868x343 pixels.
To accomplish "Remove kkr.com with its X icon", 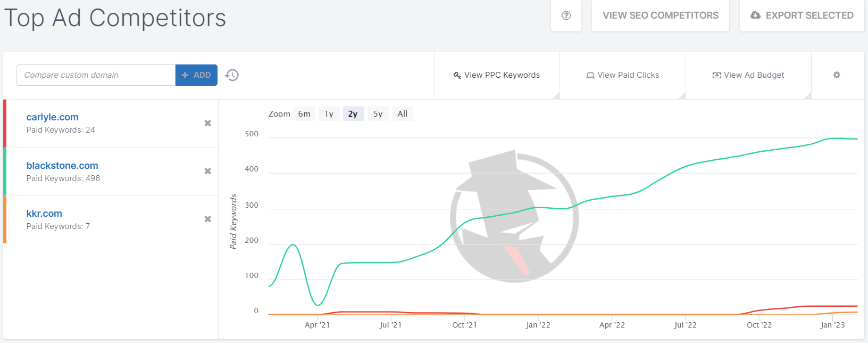I will tap(208, 219).
